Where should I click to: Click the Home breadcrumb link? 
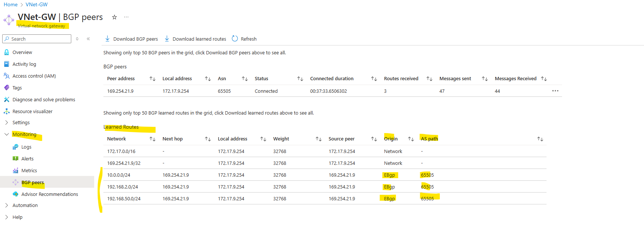[10, 4]
